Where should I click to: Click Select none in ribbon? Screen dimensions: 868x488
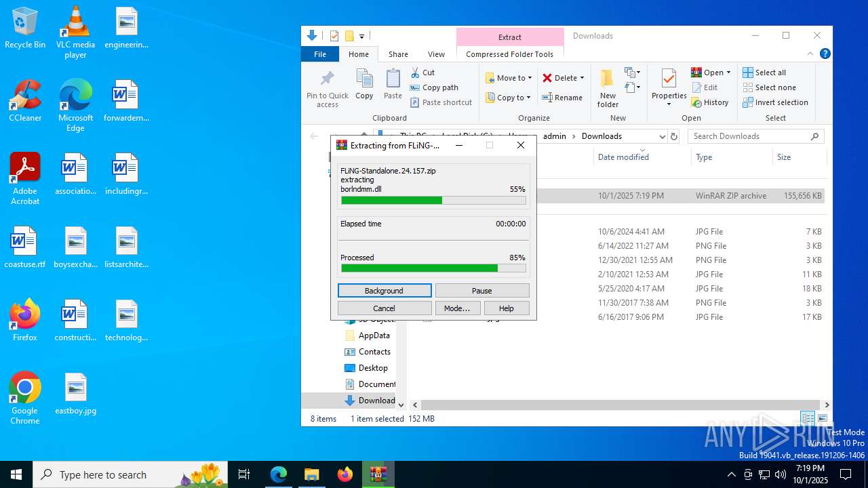(769, 87)
